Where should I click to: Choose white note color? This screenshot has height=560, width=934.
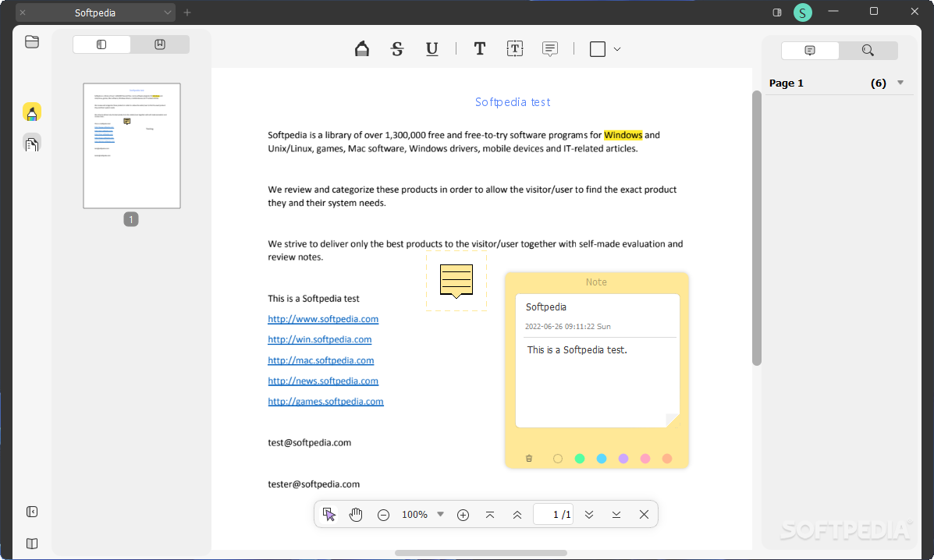558,459
